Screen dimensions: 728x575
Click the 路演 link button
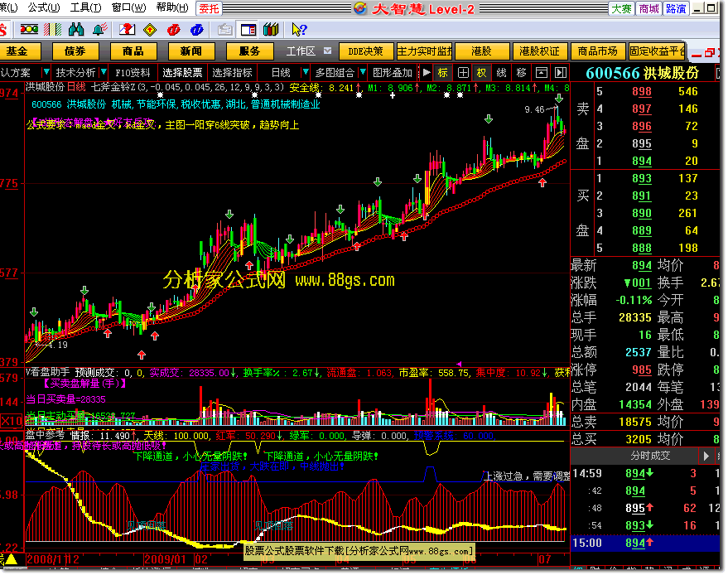pos(676,8)
